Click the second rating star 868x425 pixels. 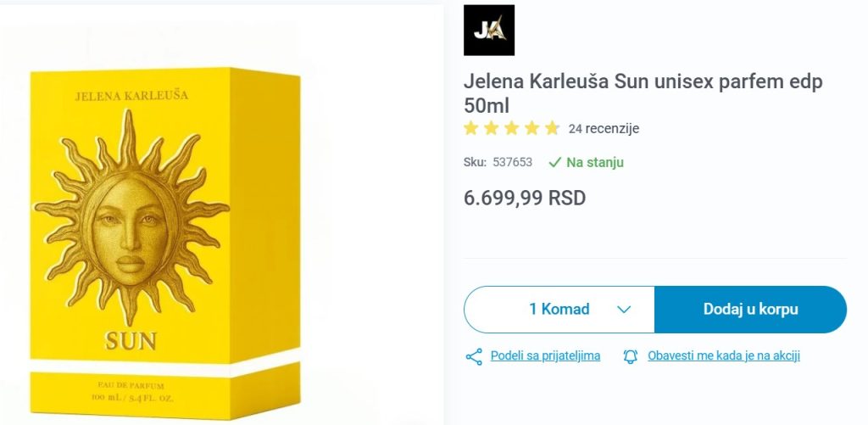point(491,129)
